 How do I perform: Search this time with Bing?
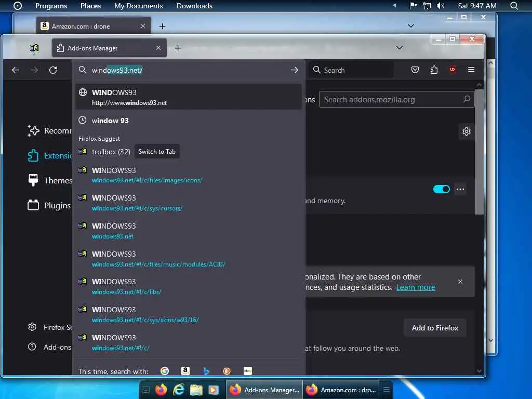(206, 371)
